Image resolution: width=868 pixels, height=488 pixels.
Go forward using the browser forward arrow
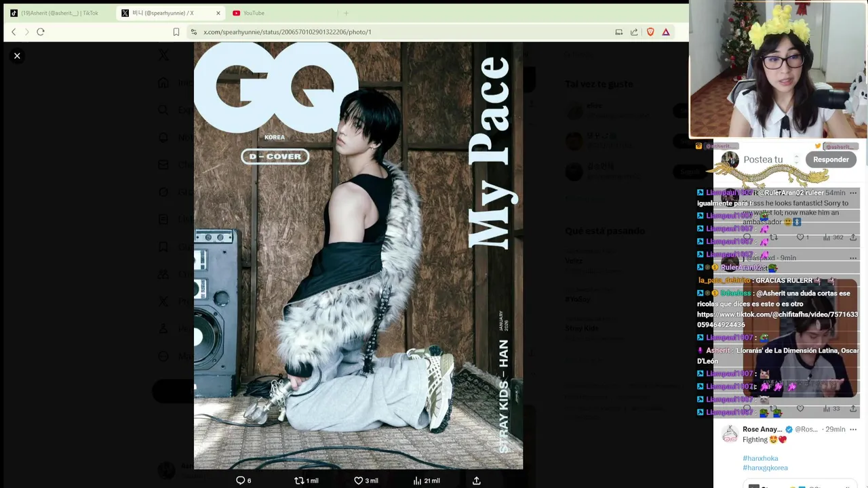(x=27, y=32)
